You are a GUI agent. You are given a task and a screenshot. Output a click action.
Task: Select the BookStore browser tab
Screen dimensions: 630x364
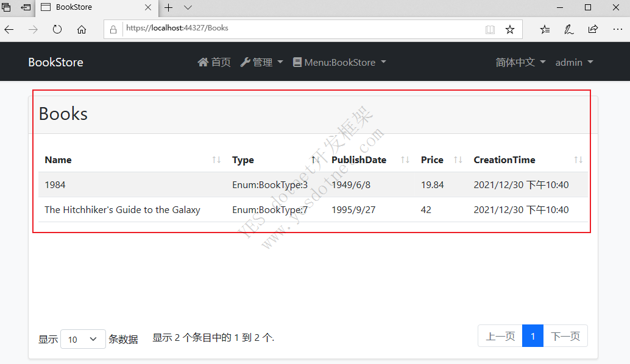click(96, 7)
